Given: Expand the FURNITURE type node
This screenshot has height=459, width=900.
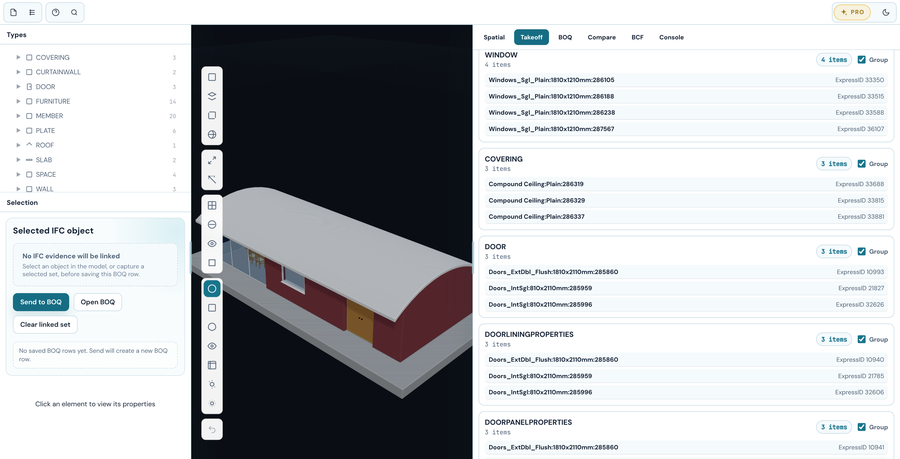Looking at the screenshot, I should (x=18, y=102).
